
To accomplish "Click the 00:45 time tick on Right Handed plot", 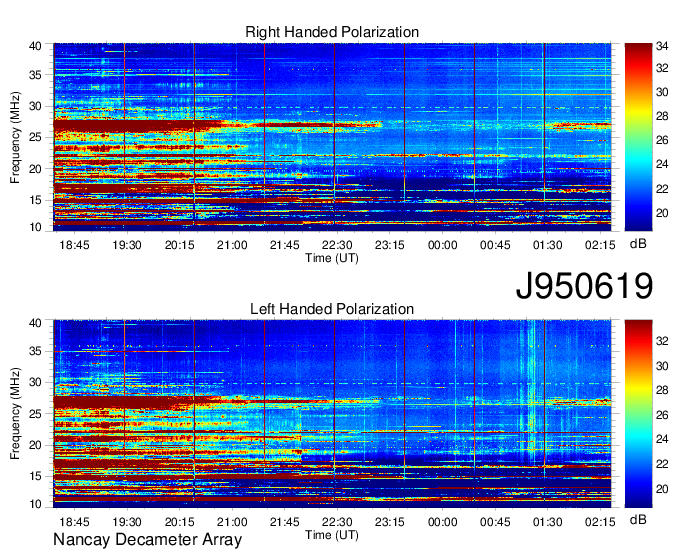I will tap(495, 245).
